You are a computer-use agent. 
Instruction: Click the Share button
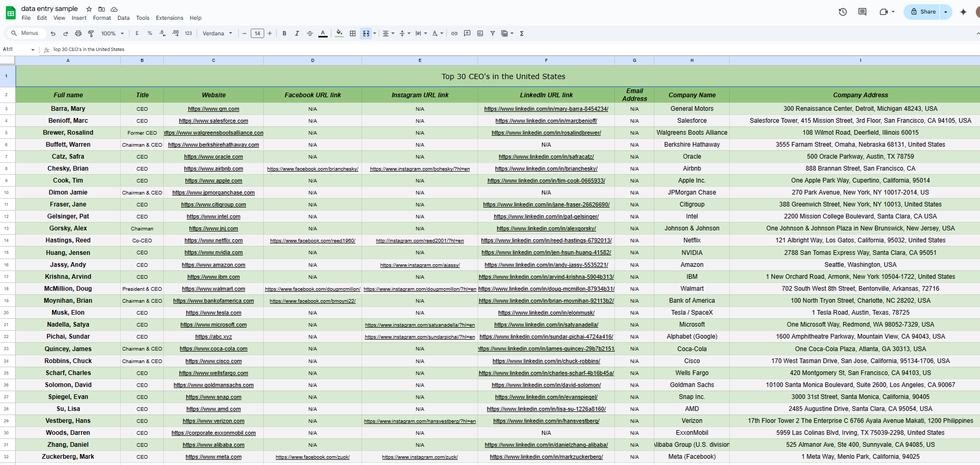coord(923,12)
